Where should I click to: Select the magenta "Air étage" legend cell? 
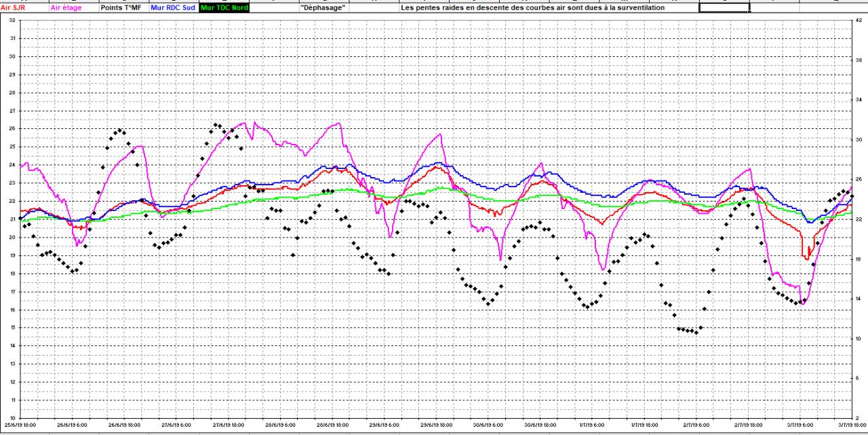pos(74,7)
